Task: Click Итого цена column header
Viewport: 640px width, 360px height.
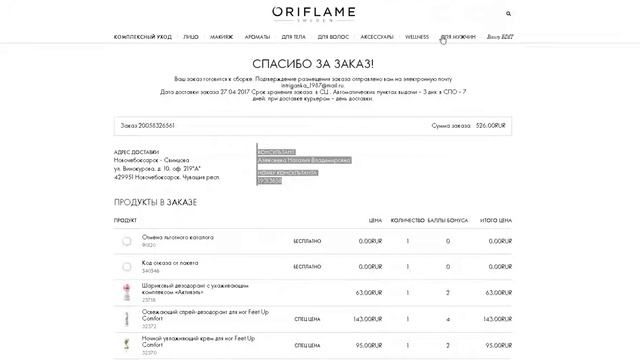Action: [x=496, y=220]
